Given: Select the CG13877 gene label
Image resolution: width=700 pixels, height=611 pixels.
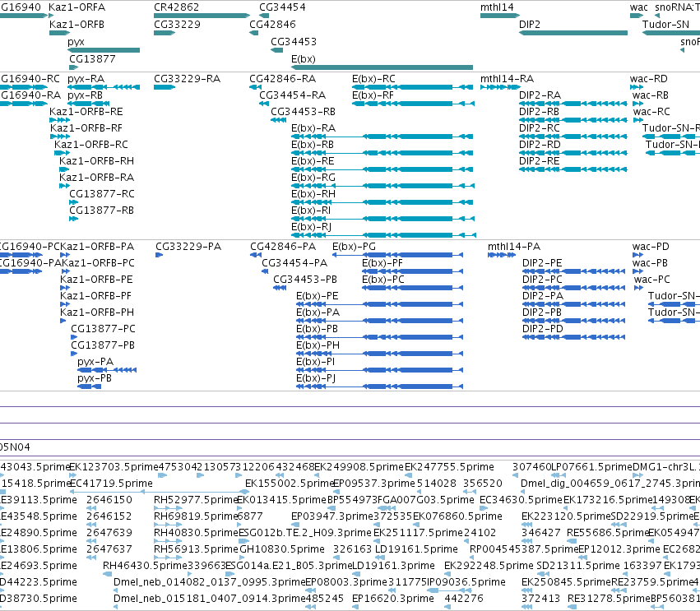Looking at the screenshot, I should [x=92, y=59].
